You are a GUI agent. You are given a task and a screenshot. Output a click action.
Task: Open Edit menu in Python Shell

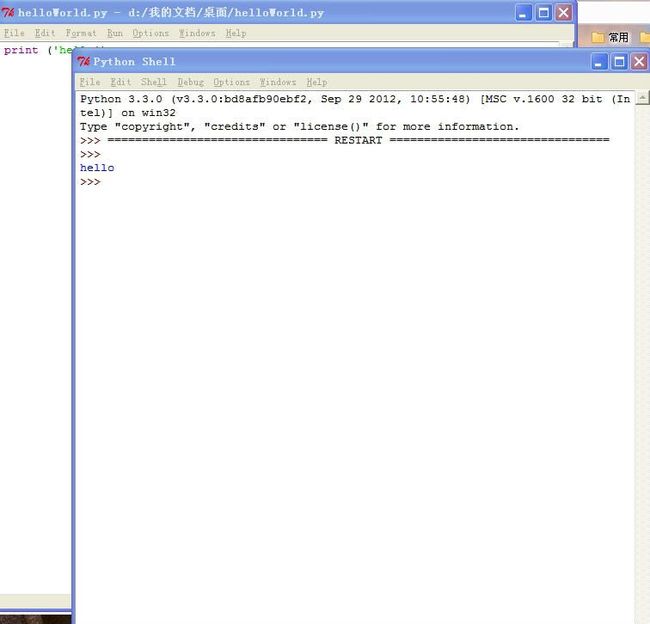point(121,82)
